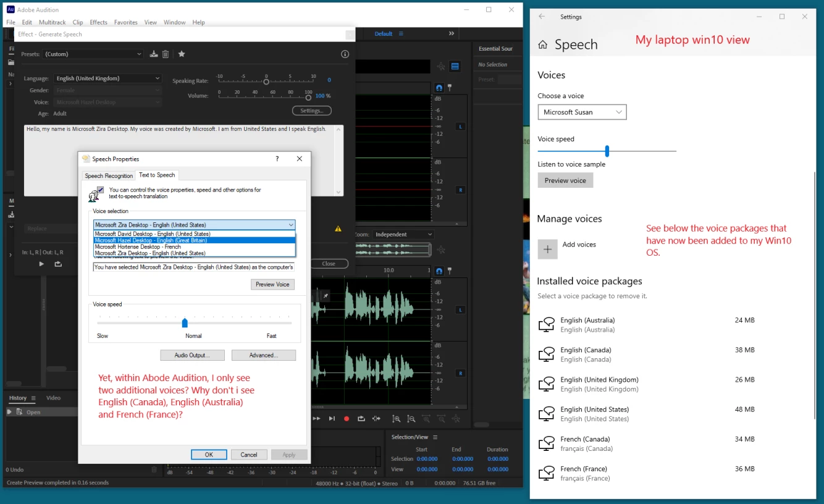Skip to next marker in transport
Image resolution: width=824 pixels, height=504 pixels.
pyautogui.click(x=332, y=419)
